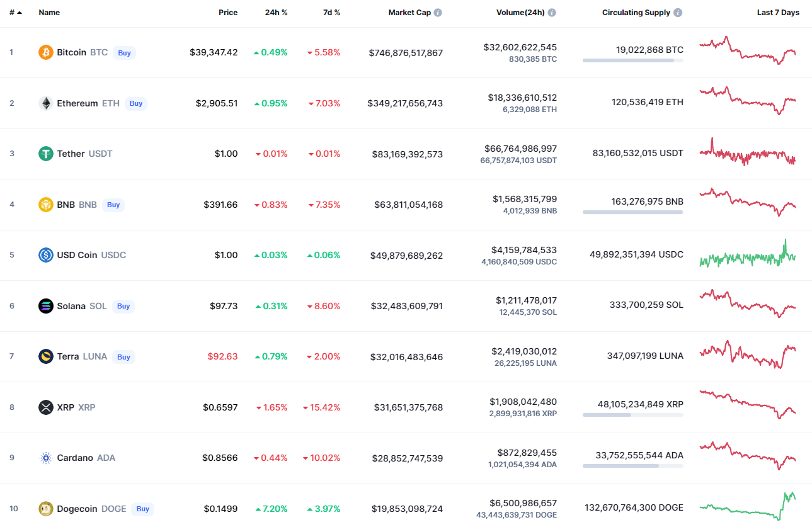Sort by the Circulating Supply header

(x=636, y=13)
